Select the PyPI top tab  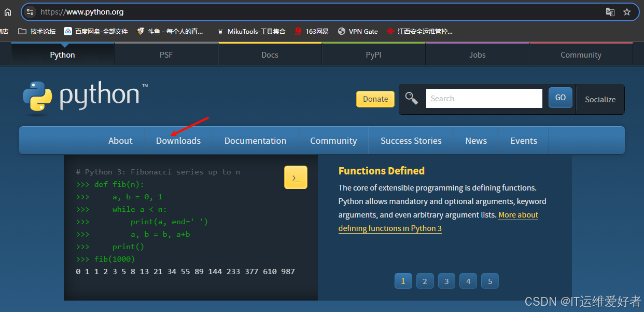click(374, 55)
